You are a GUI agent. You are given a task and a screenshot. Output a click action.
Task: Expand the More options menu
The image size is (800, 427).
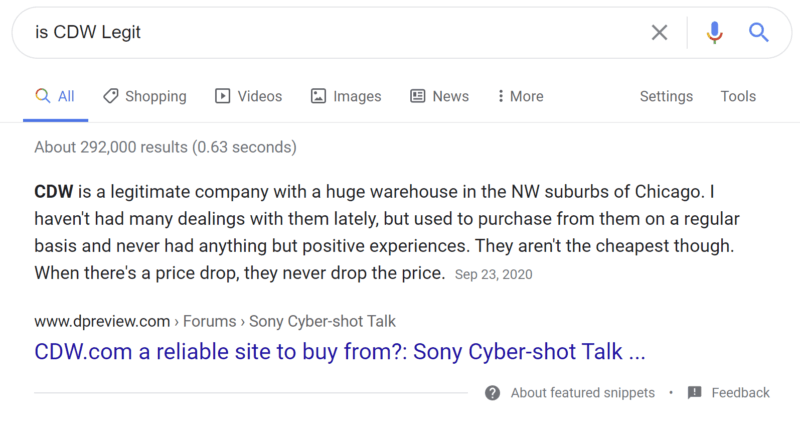[x=520, y=96]
